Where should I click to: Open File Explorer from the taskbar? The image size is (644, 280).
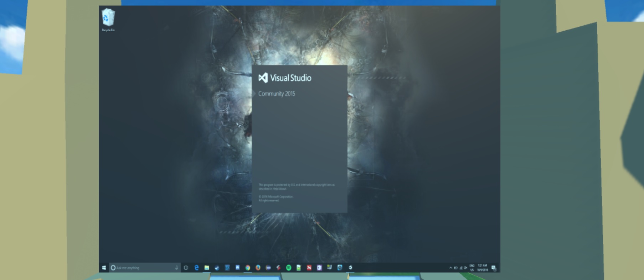(x=206, y=268)
